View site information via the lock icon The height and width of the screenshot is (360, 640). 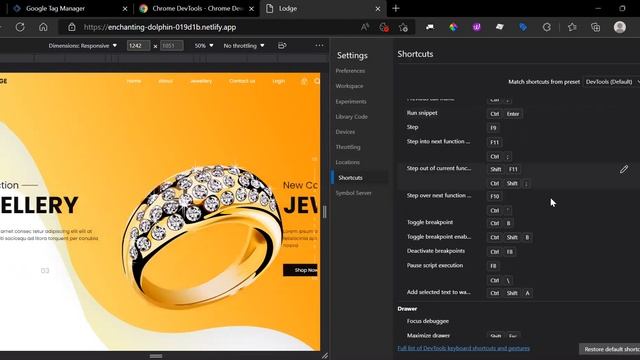(x=72, y=27)
